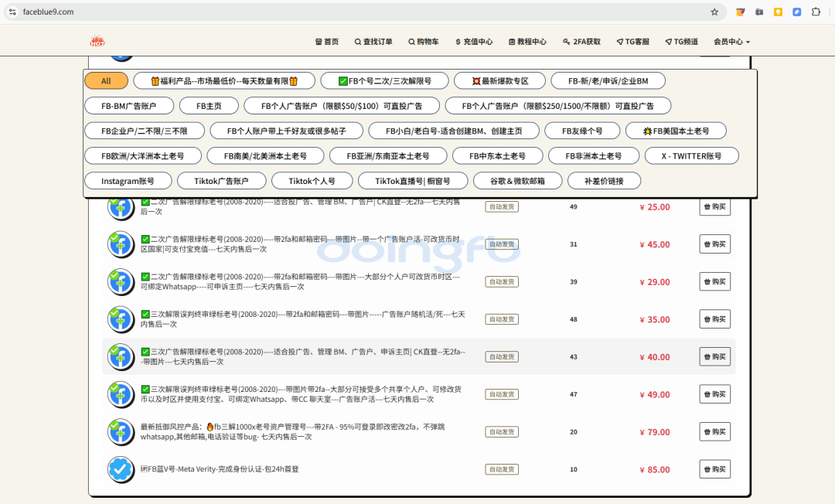Click the Facebook icon of the ¥ 49.00 product
The width and height of the screenshot is (835, 504).
click(121, 394)
